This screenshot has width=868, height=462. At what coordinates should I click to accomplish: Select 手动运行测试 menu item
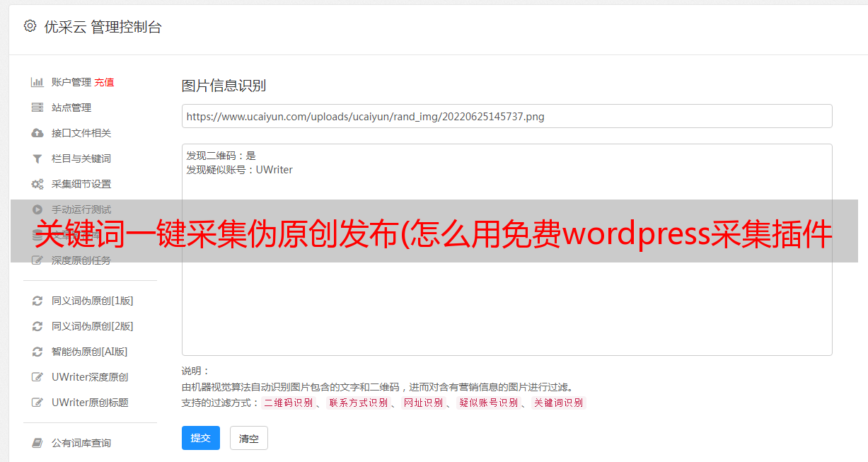81,209
